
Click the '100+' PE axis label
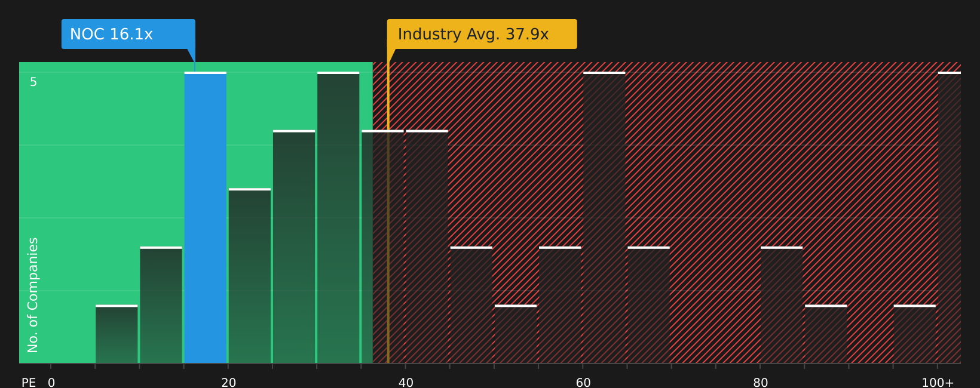tap(938, 383)
